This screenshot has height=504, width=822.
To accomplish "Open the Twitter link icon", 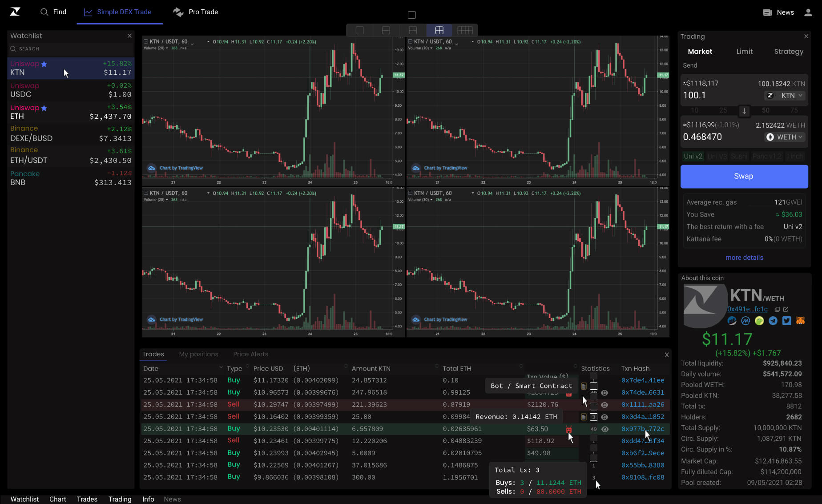I will point(787,321).
